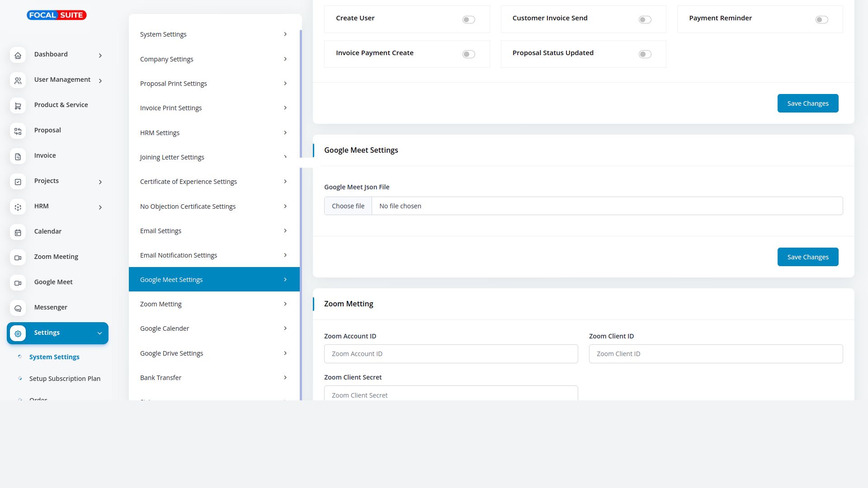Select Google Drive Settings menu item

pos(214,353)
